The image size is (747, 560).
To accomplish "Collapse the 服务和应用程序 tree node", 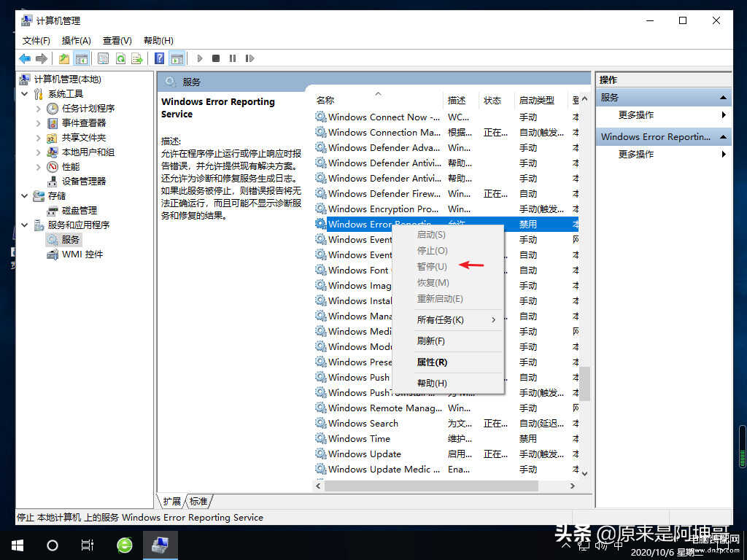I will pos(24,225).
